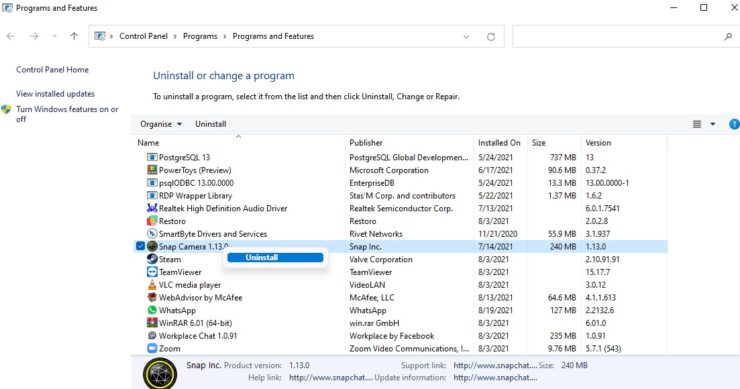Select the VLC media player cone icon

coord(152,285)
